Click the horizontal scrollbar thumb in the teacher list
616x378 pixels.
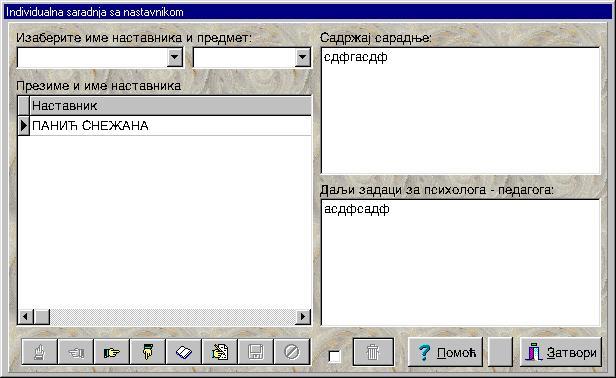[42, 316]
